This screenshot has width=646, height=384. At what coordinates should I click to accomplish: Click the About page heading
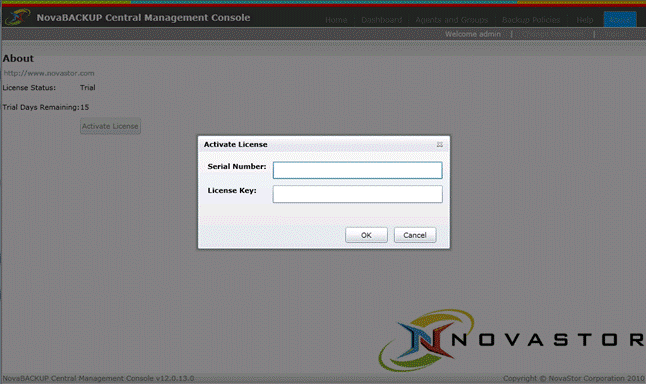[18, 59]
